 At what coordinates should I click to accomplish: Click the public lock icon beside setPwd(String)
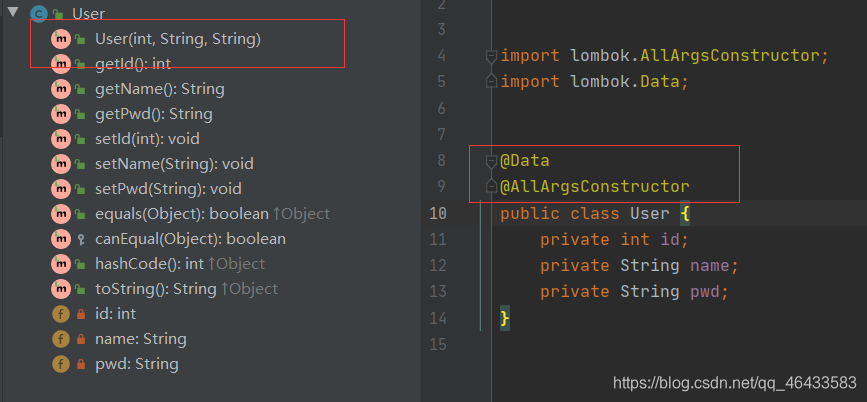80,189
